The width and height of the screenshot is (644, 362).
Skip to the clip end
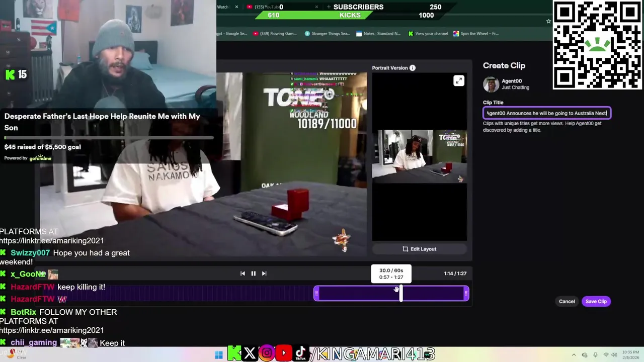point(264,274)
